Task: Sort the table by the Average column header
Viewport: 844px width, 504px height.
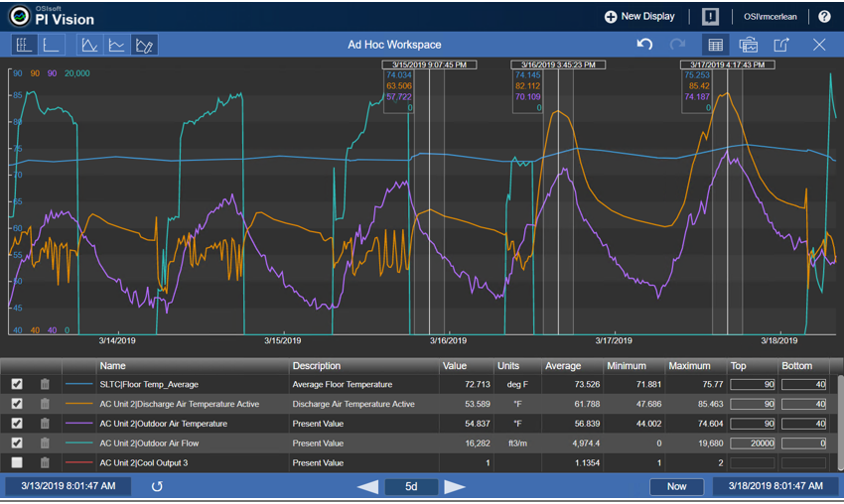Action: tap(563, 366)
